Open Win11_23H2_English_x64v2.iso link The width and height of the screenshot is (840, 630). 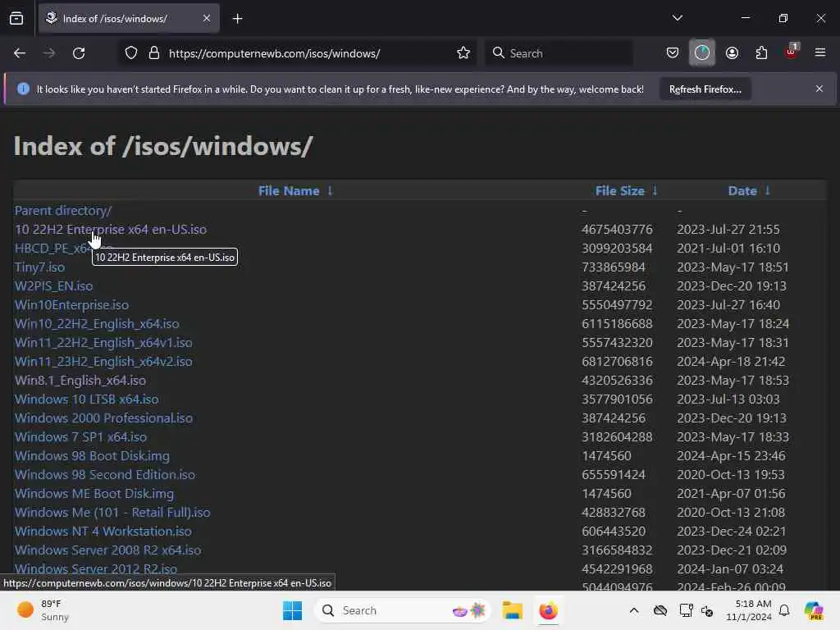[x=103, y=362]
